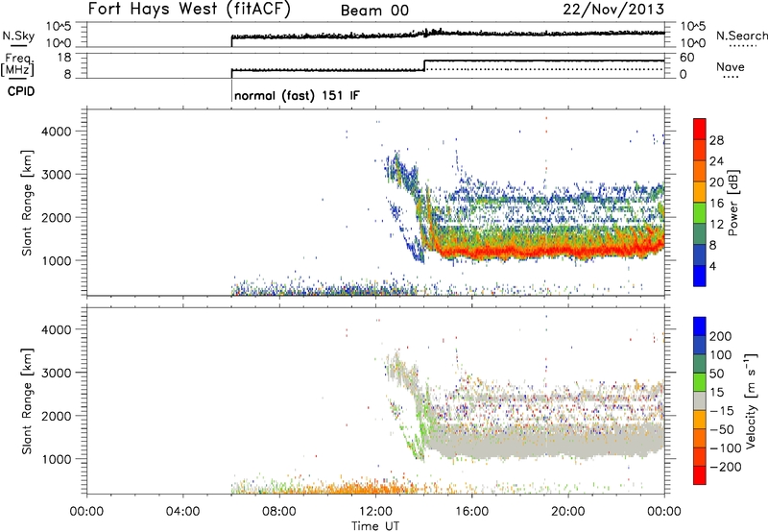Click the 'Velocity [m s-1]' colorbar label
Screen dimensions: 768x532
pyautogui.click(x=751, y=400)
